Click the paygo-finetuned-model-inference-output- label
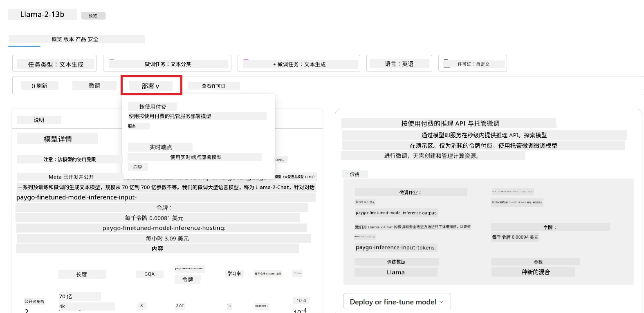The height and width of the screenshot is (313, 644). (396, 212)
